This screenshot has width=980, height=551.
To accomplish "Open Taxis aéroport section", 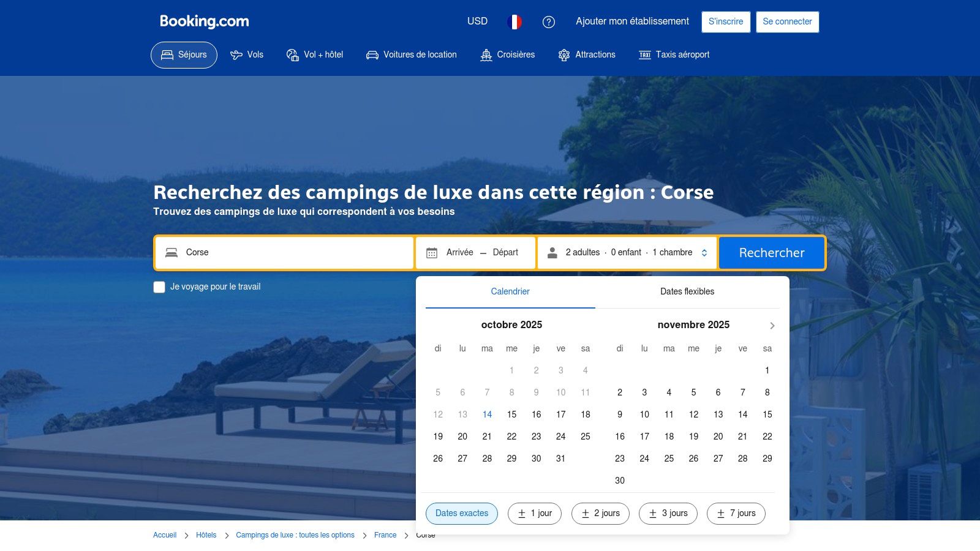I will [x=674, y=55].
